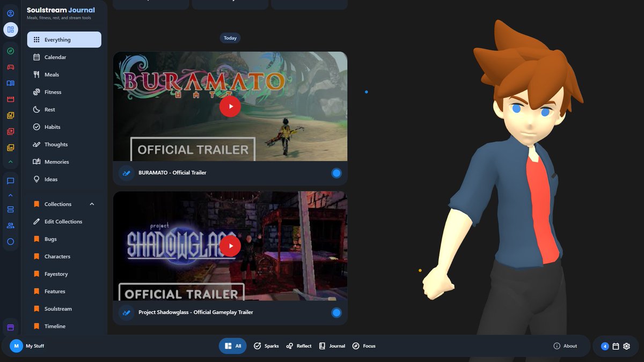Open Memories in the sidebar
Viewport: 644px width, 362px height.
[64, 161]
